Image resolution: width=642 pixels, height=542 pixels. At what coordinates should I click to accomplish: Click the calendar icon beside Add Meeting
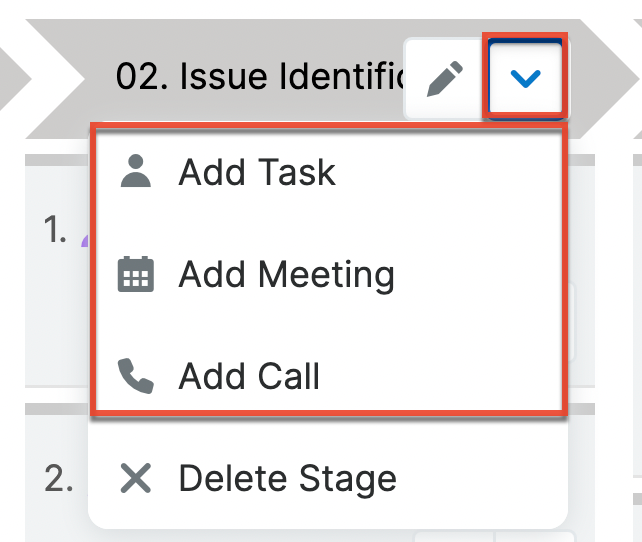[136, 274]
